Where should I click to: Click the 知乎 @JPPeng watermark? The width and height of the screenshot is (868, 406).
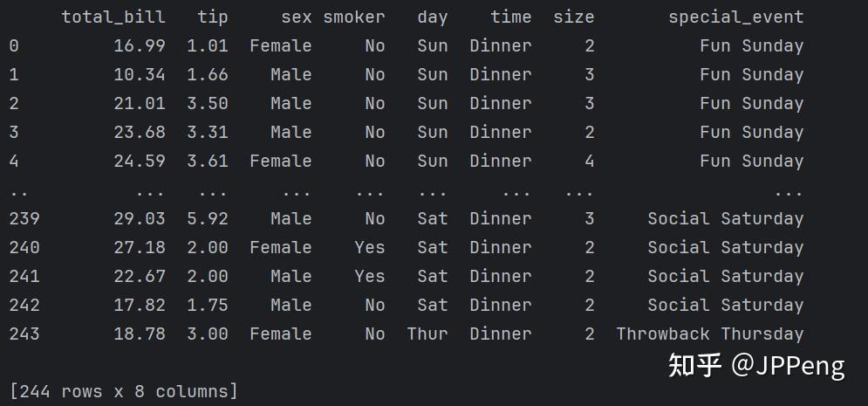click(756, 366)
